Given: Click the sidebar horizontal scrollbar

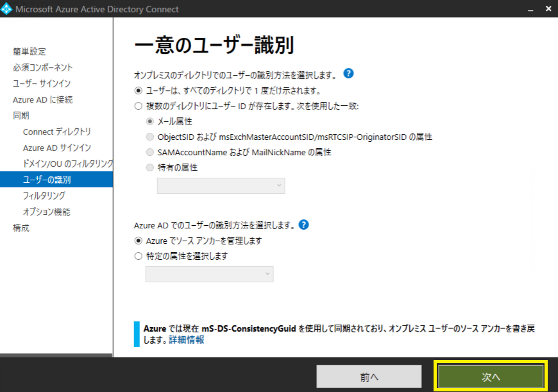Looking at the screenshot, I should tap(56, 355).
